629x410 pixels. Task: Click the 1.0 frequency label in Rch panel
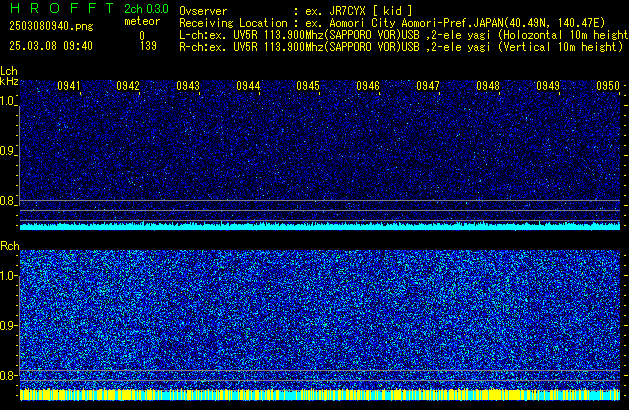tap(8, 276)
